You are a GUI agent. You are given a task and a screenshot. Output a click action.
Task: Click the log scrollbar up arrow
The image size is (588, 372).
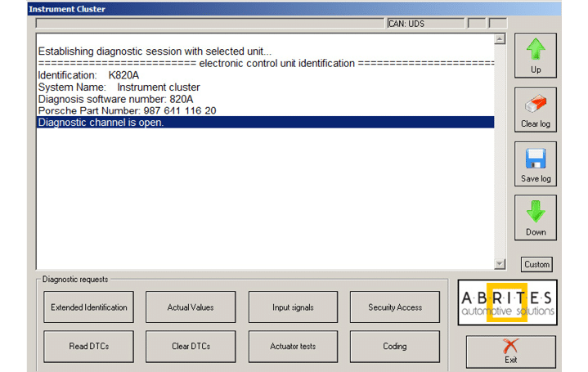(x=500, y=39)
